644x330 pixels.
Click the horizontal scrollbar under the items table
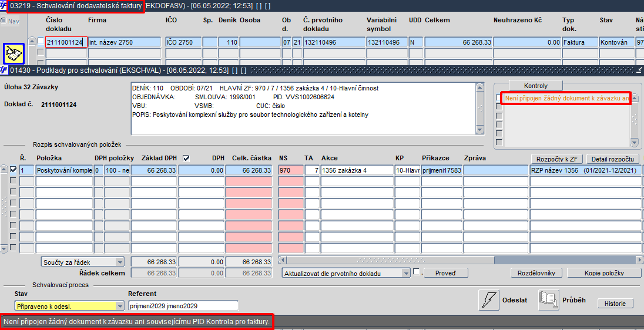[x=461, y=260]
